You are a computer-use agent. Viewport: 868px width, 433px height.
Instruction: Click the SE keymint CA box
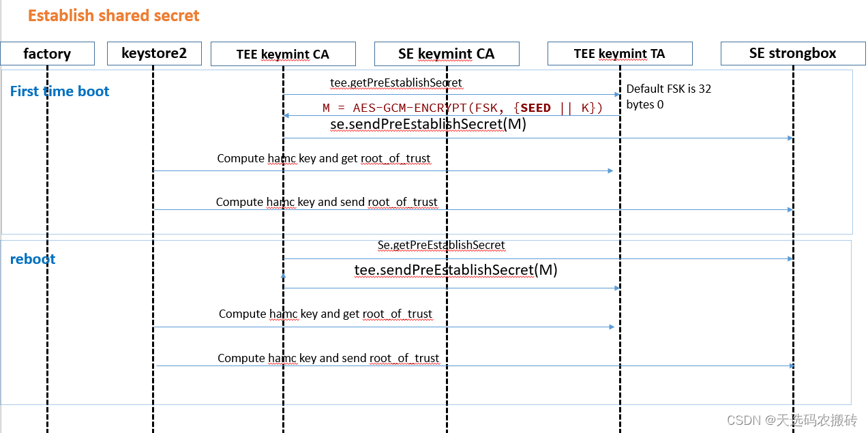[x=447, y=54]
